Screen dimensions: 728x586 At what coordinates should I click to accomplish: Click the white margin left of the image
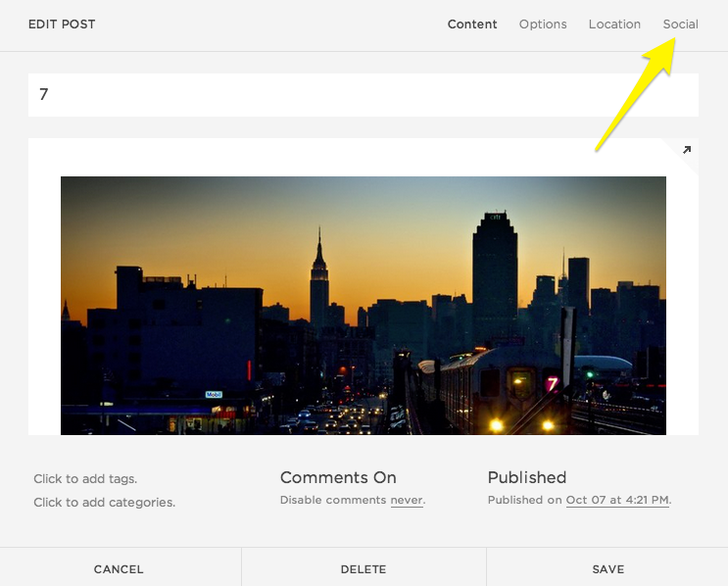(x=44, y=294)
